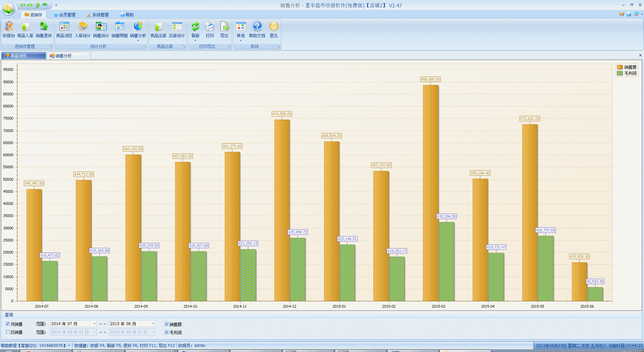
Task: Expand the 进销存管理 group launcher
Action: pos(51,46)
